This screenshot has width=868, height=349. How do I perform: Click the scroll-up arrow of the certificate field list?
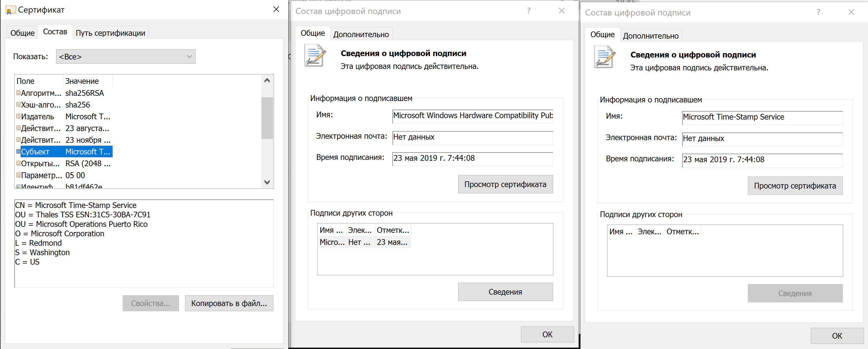click(x=267, y=81)
